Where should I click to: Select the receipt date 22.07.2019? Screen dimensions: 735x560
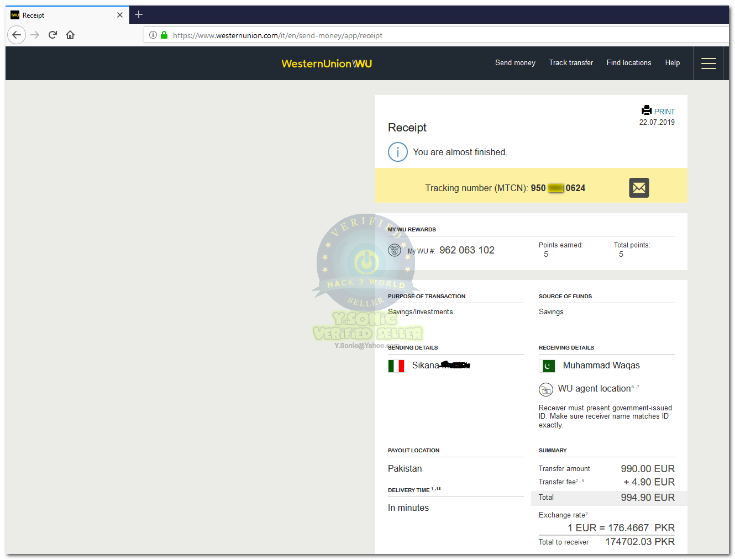(x=657, y=122)
